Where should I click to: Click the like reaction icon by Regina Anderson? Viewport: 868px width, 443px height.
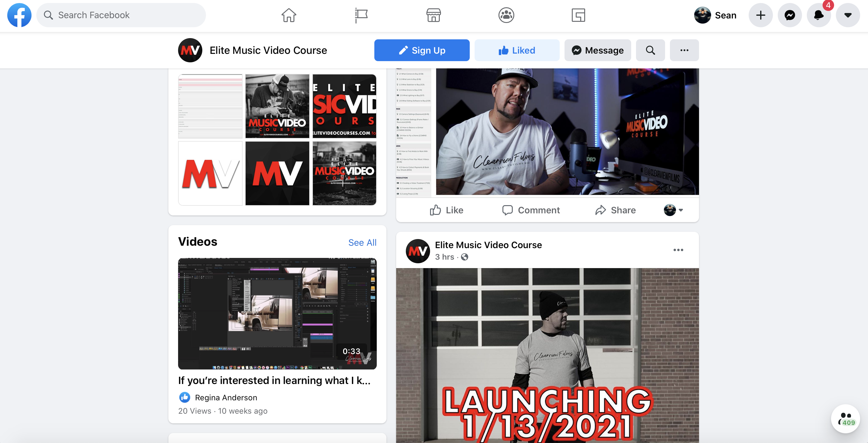[184, 398]
